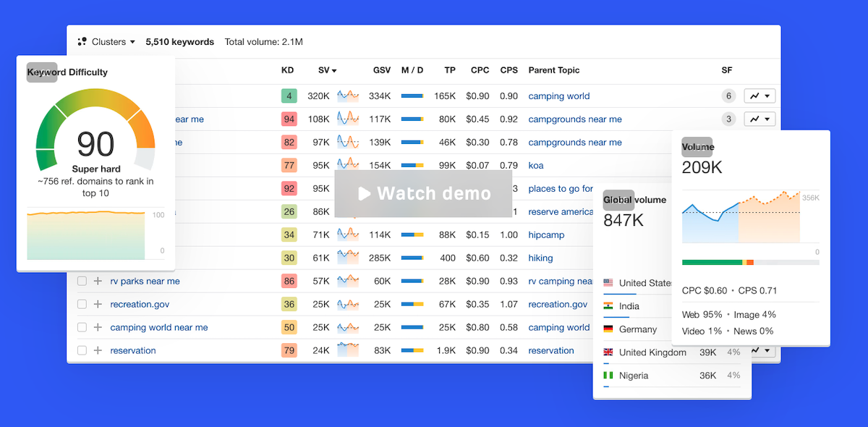Select the recreation.gov row checkbox

point(82,305)
